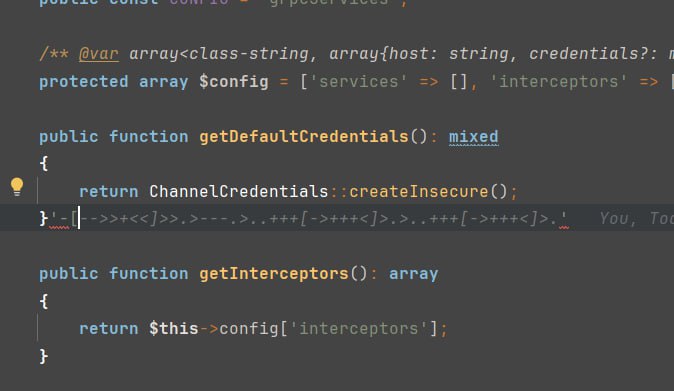Screen dimensions: 674x391
Task: Click the 'interceptors' string in return statement
Action: pyautogui.click(x=358, y=329)
